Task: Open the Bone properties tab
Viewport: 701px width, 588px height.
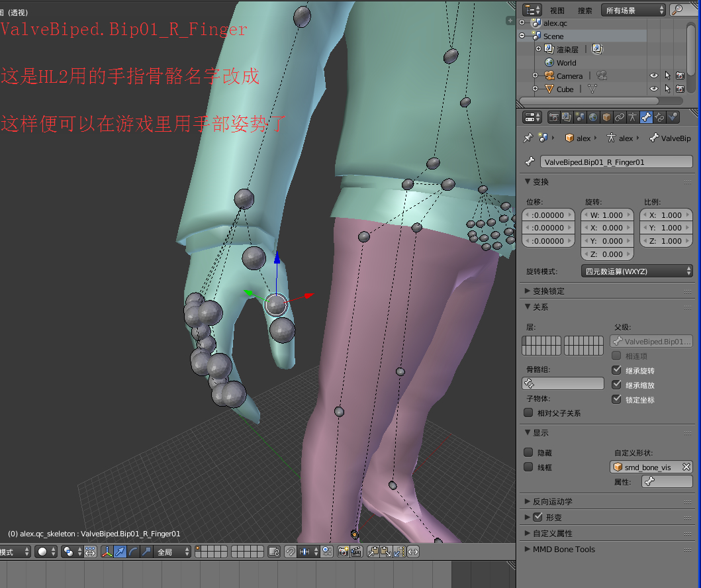Action: pyautogui.click(x=646, y=117)
